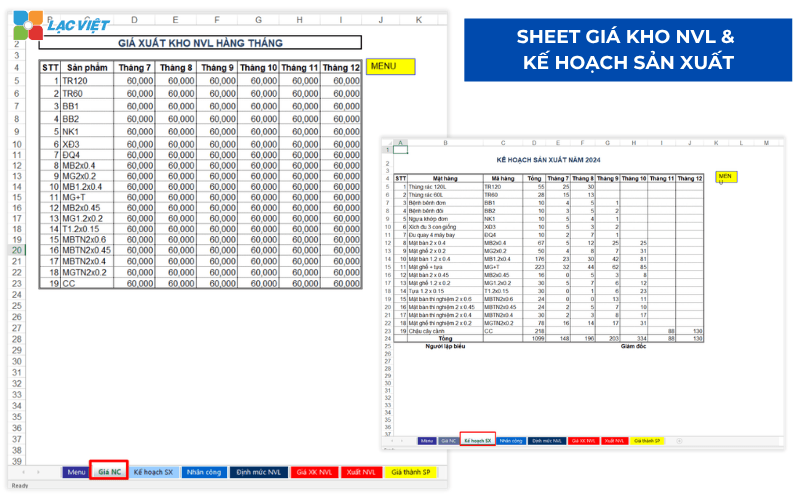
Task: Switch to the Định mức NVL tab in the right window
Action: (546, 441)
